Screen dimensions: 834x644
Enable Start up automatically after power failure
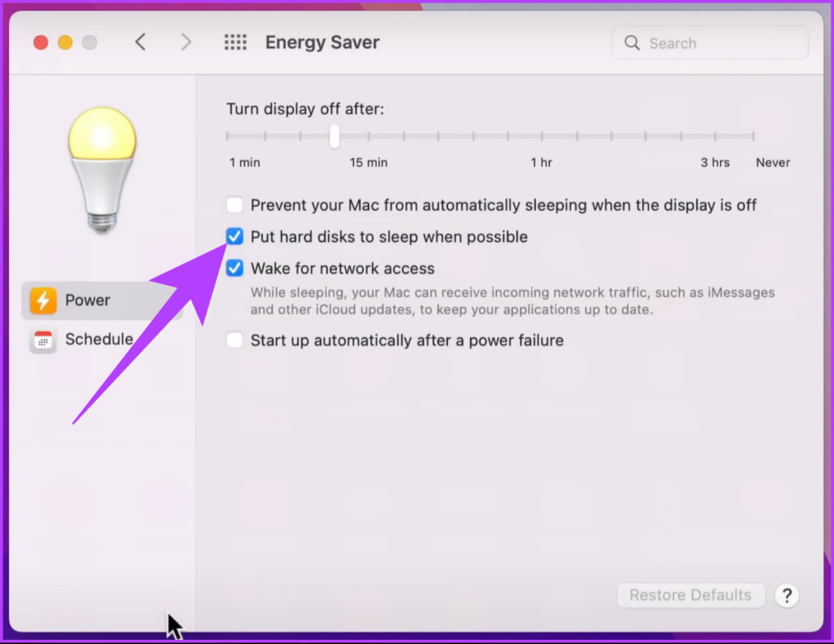point(235,340)
